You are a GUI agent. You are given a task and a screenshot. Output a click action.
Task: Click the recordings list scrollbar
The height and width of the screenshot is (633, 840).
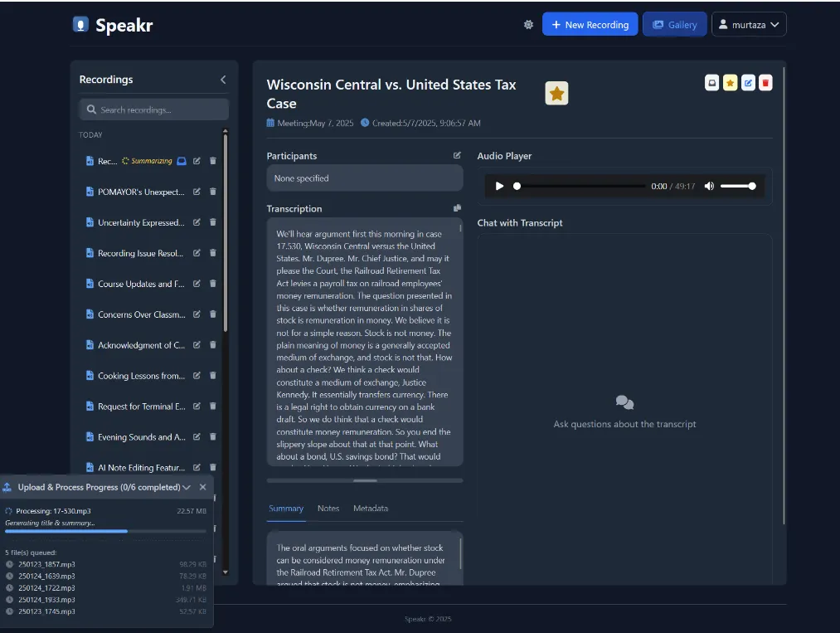(x=225, y=233)
